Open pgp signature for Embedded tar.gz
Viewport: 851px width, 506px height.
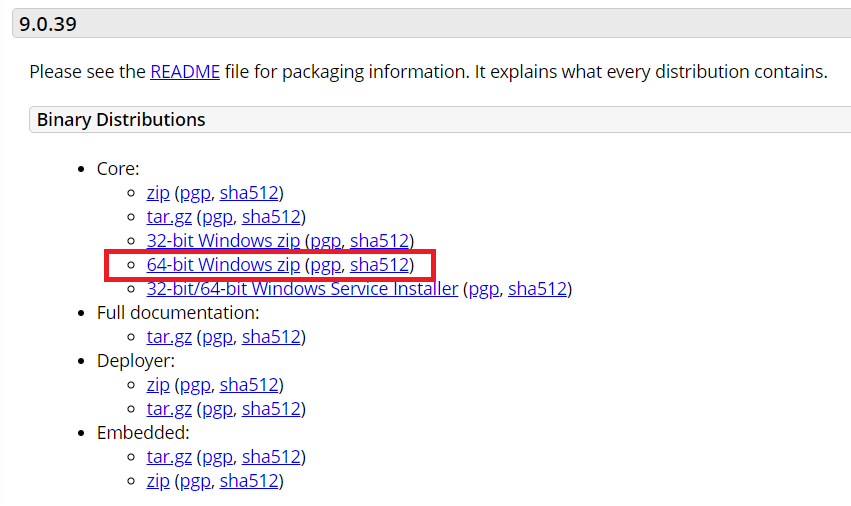(217, 457)
